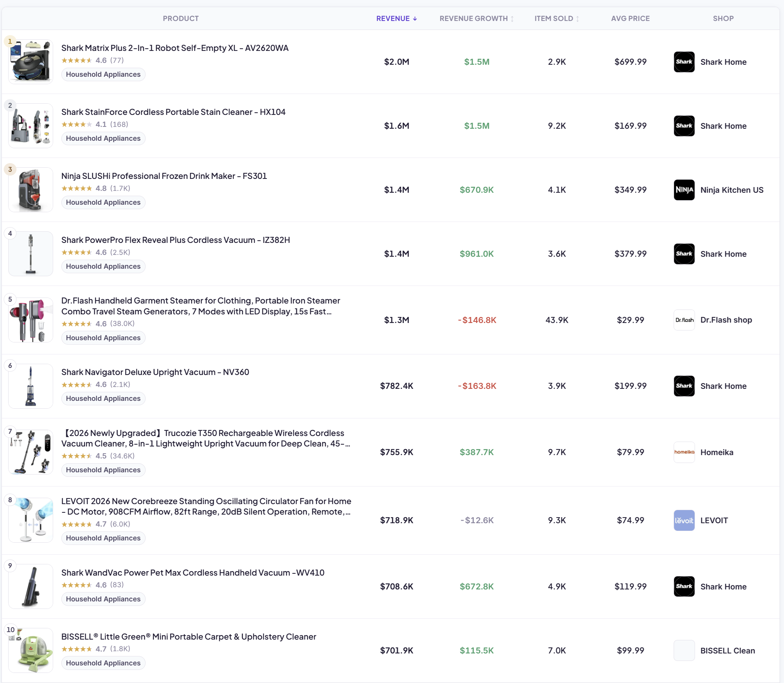
Task: Click the 43.9K items sold value
Action: coord(556,320)
